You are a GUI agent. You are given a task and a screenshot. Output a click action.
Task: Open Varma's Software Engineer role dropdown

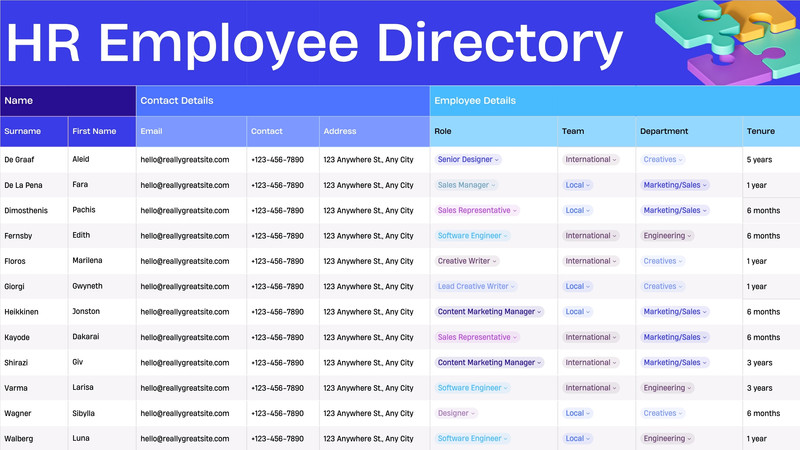tap(472, 388)
